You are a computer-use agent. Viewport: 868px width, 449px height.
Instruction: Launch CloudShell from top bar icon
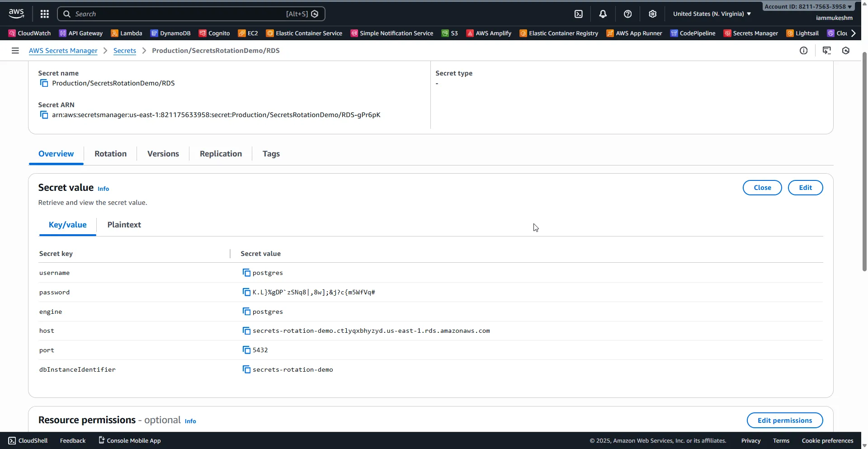tap(578, 14)
